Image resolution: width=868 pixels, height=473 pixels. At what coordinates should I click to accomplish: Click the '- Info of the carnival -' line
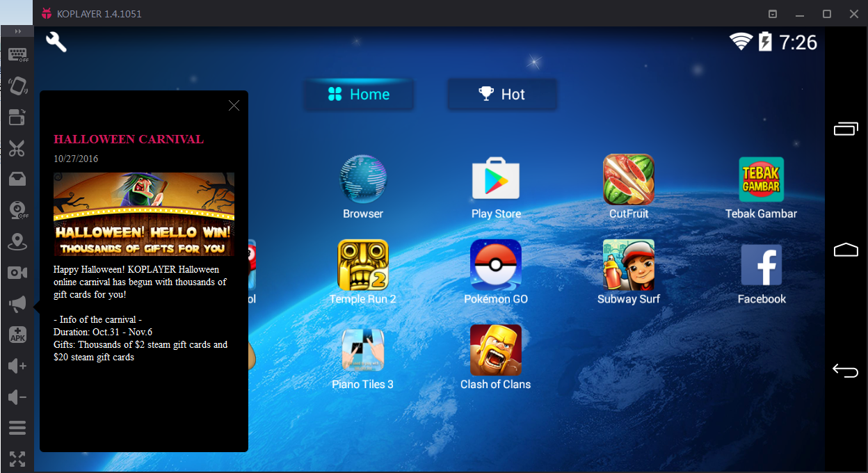point(97,319)
